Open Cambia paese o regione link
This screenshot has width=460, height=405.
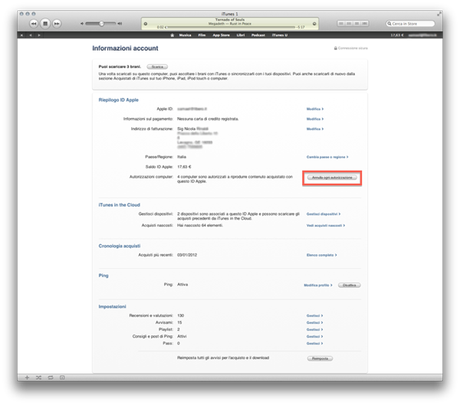pos(327,157)
